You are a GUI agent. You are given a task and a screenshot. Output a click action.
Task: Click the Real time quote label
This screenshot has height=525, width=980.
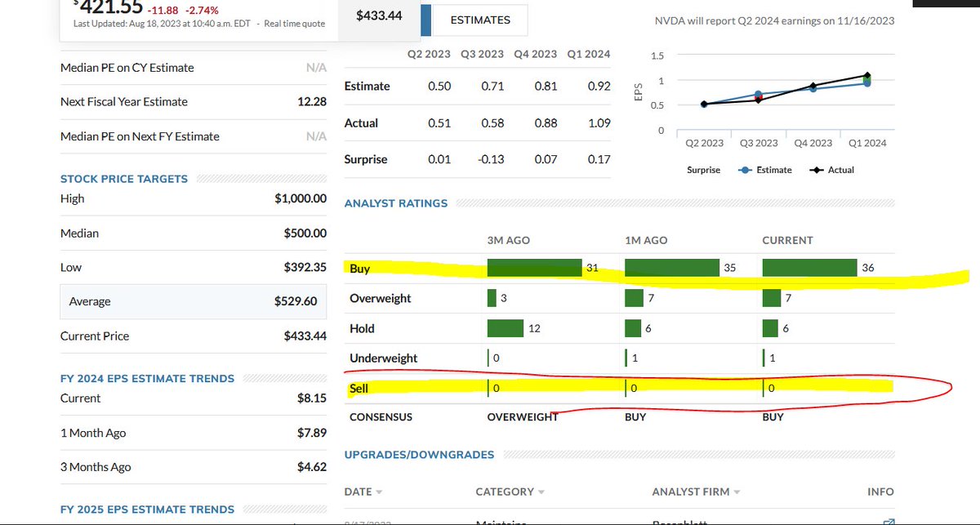pos(294,24)
